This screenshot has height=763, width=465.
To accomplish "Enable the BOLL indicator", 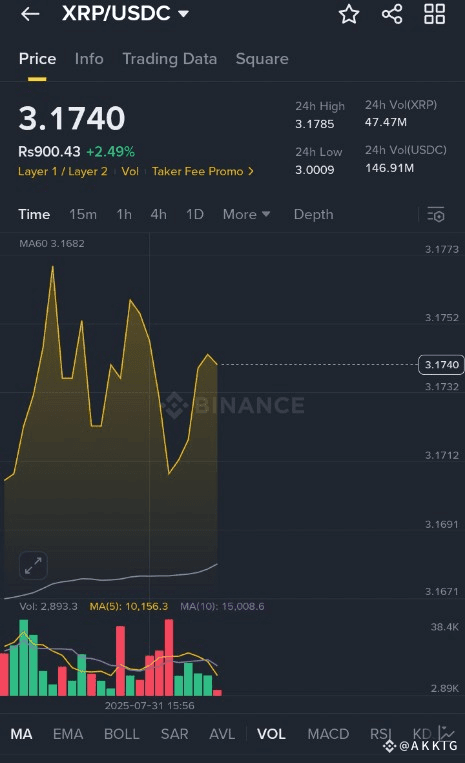I will [122, 734].
